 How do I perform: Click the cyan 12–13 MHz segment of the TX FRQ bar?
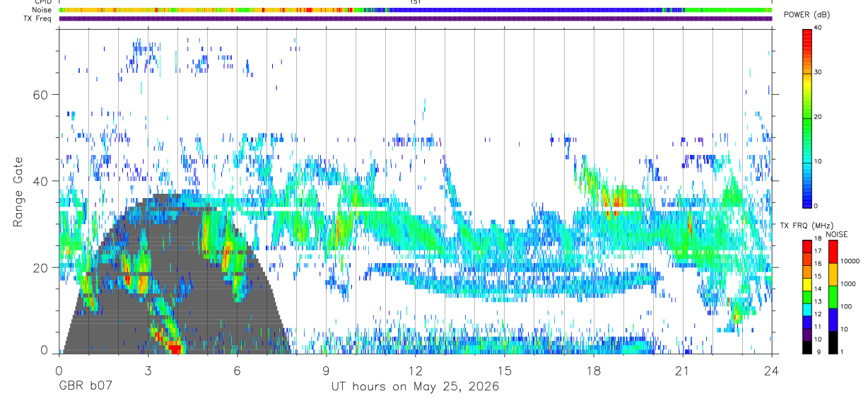(x=807, y=308)
